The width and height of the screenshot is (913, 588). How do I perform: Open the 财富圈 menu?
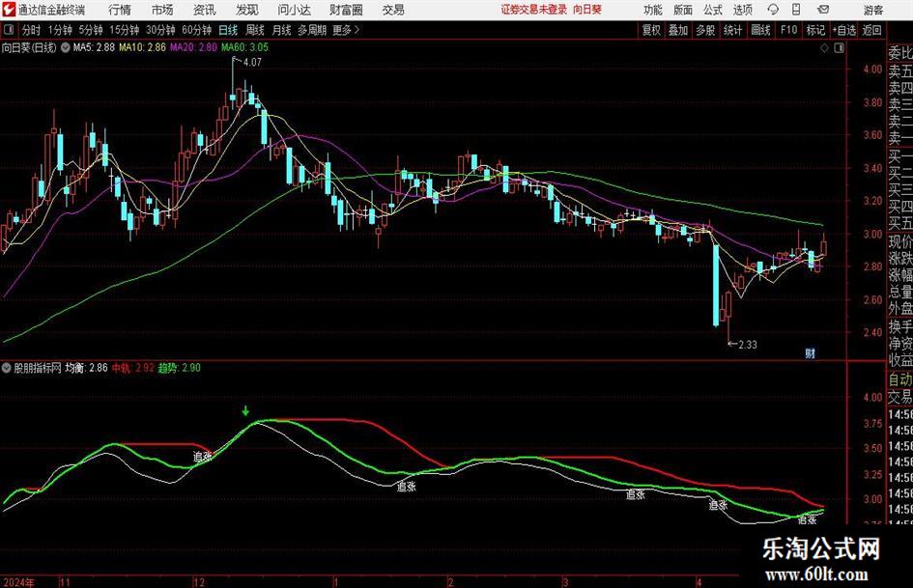pos(346,10)
